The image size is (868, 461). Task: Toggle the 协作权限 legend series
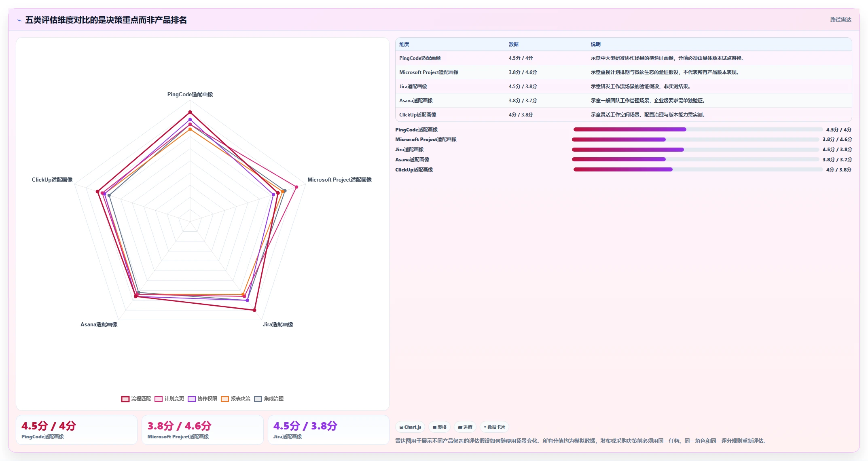[202, 399]
